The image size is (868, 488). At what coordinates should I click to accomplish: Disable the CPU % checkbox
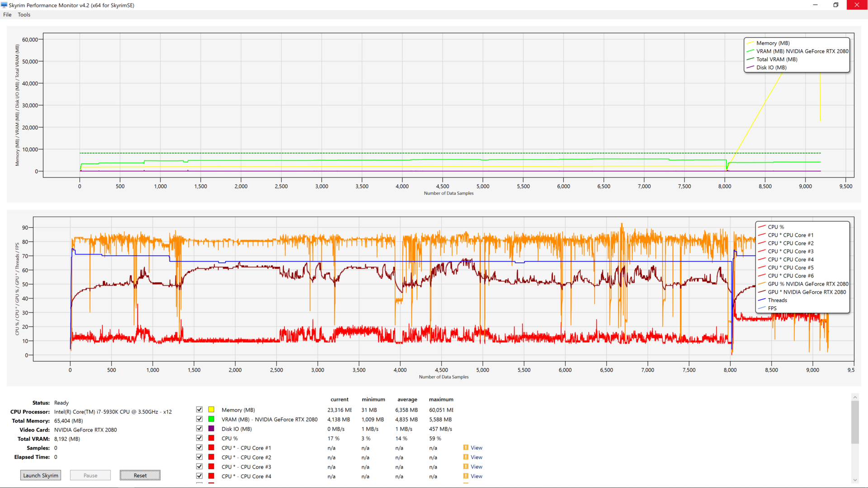(199, 438)
